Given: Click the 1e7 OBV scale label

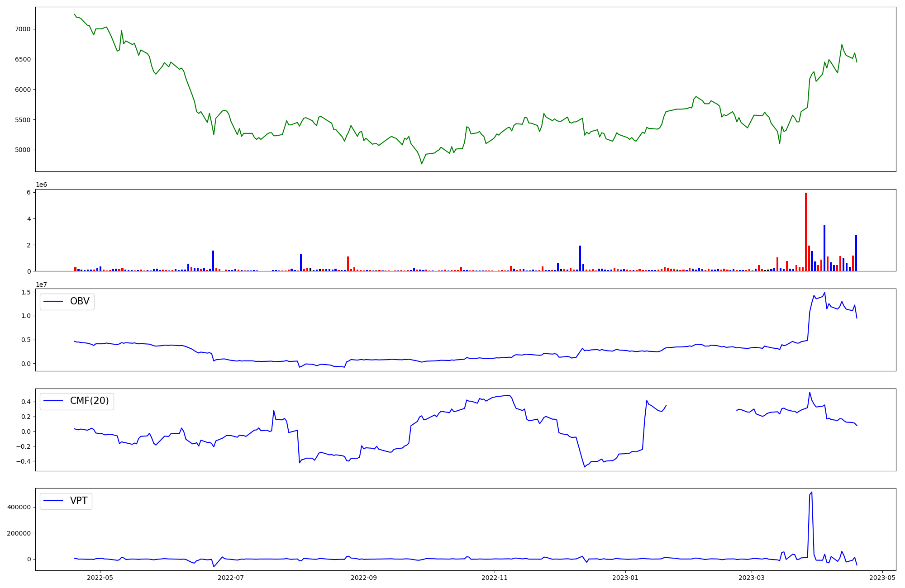Looking at the screenshot, I should click(41, 285).
